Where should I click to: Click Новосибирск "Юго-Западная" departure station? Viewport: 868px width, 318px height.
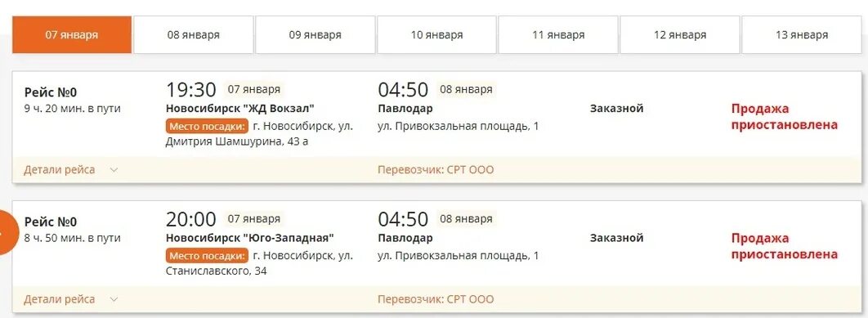tap(249, 238)
